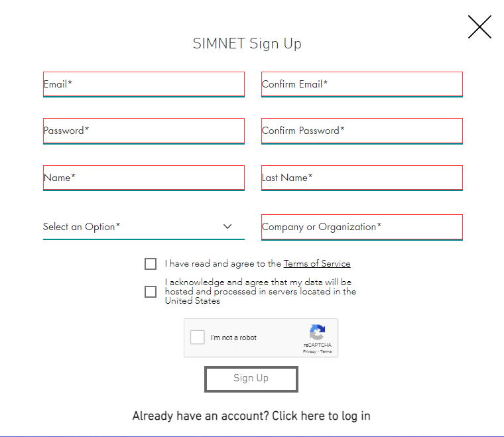Image resolution: width=504 pixels, height=437 pixels.
Task: Click the reCAPTCHA logo icon
Action: click(x=317, y=333)
